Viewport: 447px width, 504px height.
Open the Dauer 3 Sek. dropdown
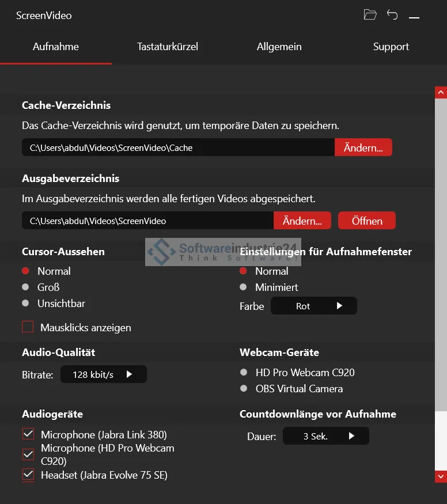pyautogui.click(x=325, y=436)
